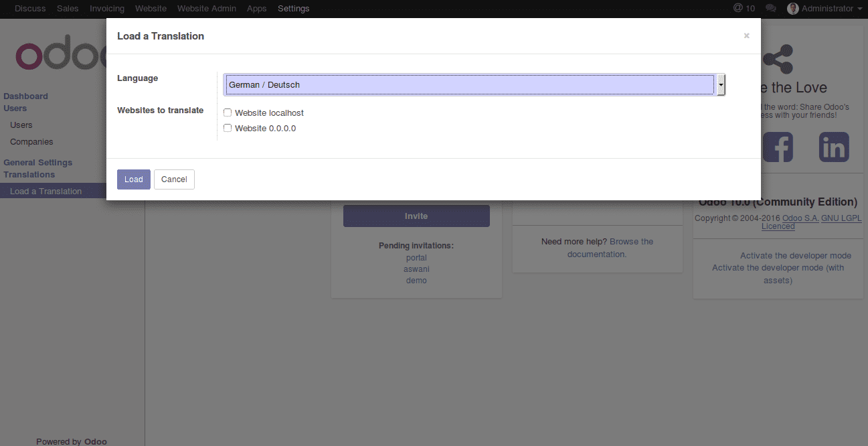Screen dimensions: 868x446
Task: Open the pending invitation for portal
Action: [x=416, y=258]
